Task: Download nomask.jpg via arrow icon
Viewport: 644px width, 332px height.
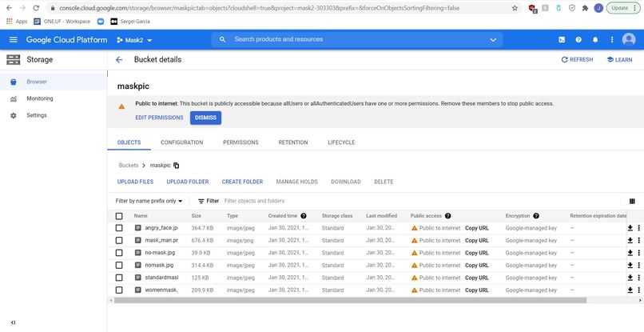Action: pyautogui.click(x=630, y=266)
